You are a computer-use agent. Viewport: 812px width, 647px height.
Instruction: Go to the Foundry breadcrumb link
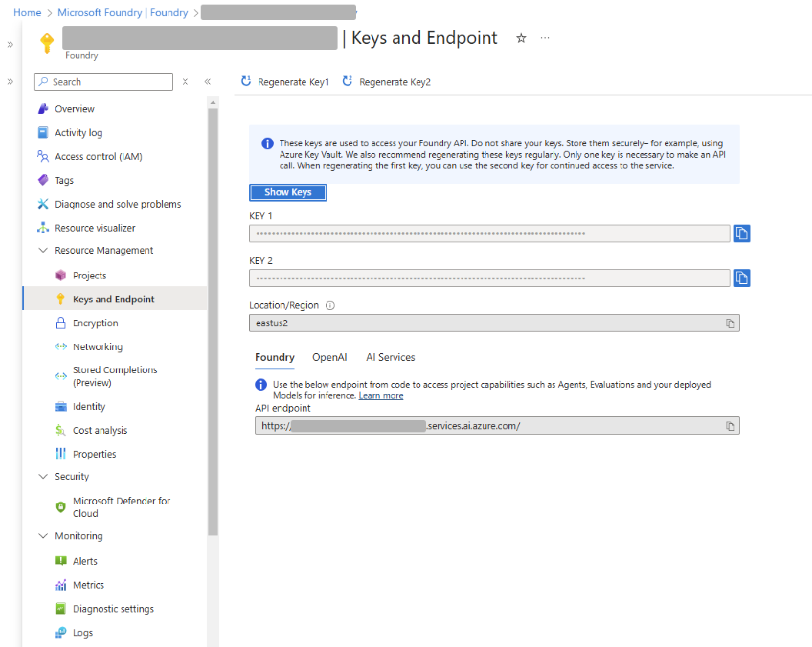(x=169, y=12)
